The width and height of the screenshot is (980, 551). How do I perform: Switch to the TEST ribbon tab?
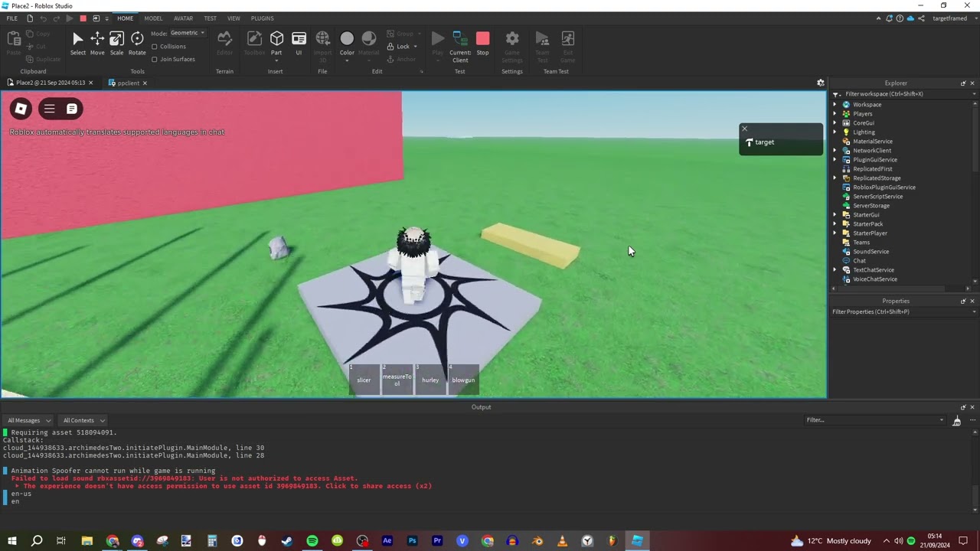210,18
